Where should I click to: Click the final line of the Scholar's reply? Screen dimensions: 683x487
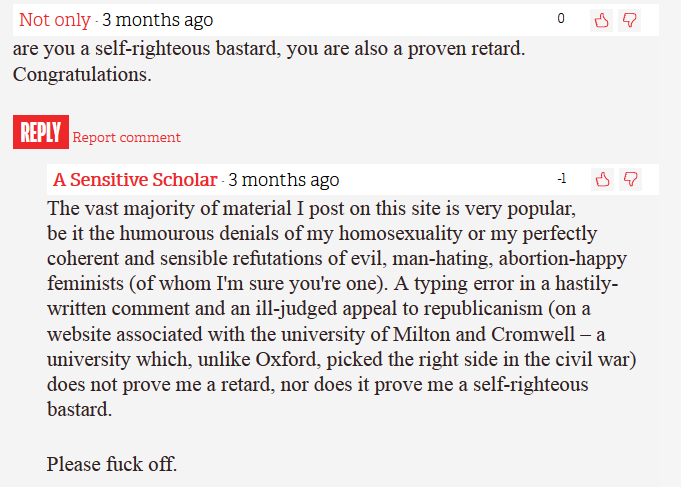(112, 464)
